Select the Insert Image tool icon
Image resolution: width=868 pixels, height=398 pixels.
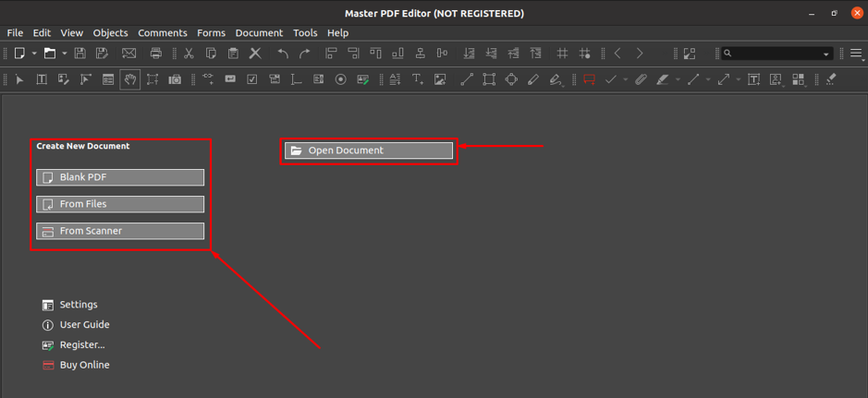pos(440,79)
